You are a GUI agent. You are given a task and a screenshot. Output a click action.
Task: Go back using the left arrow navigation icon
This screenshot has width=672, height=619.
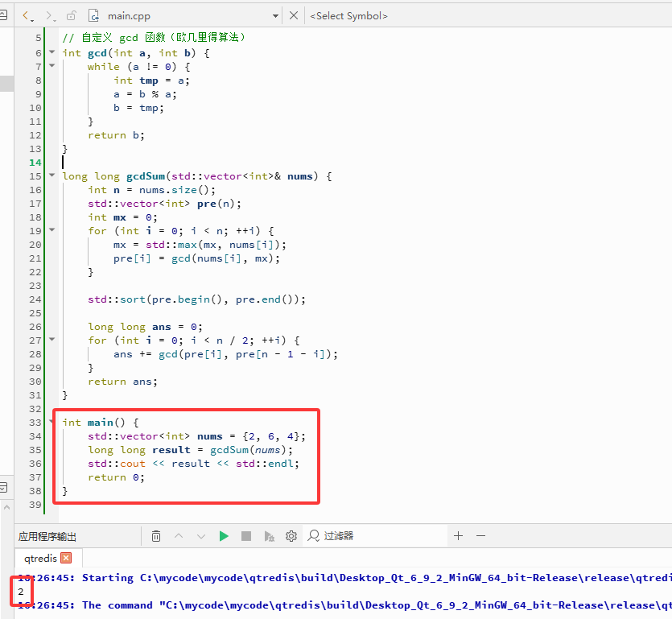26,16
